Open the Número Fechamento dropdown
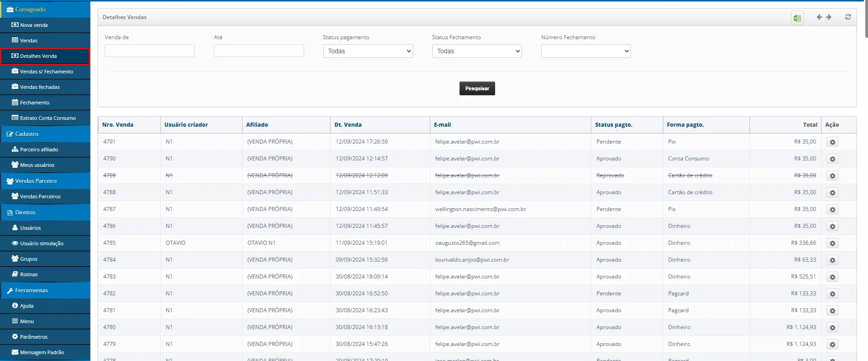The image size is (868, 361). (x=585, y=51)
